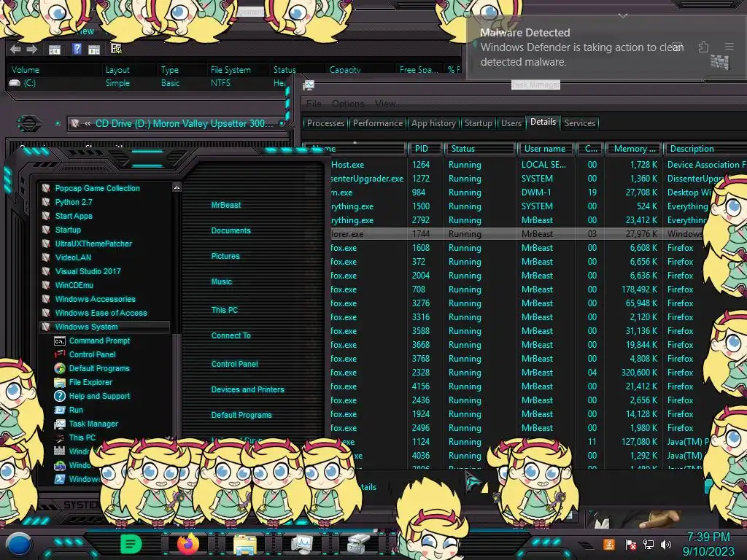The width and height of the screenshot is (747, 560).
Task: Expand Windows Ease of Access folder
Action: coord(101,312)
